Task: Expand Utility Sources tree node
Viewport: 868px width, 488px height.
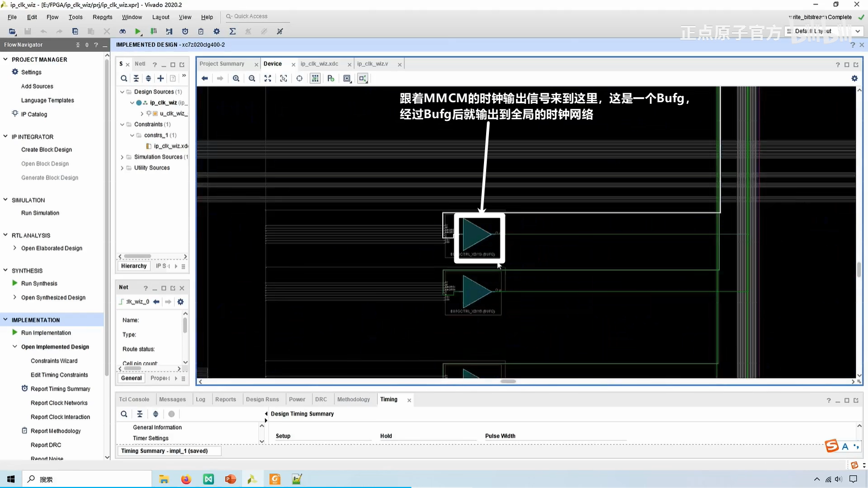Action: coord(122,168)
